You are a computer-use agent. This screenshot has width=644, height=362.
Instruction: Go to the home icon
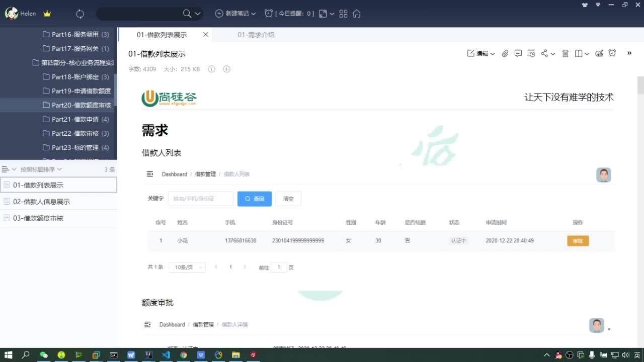[x=357, y=14]
